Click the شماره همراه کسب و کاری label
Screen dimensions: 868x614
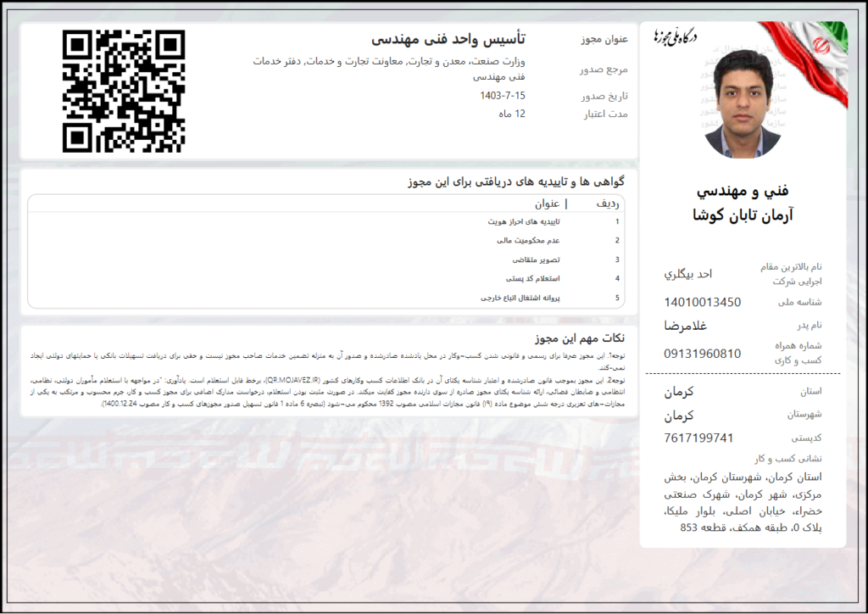798,354
